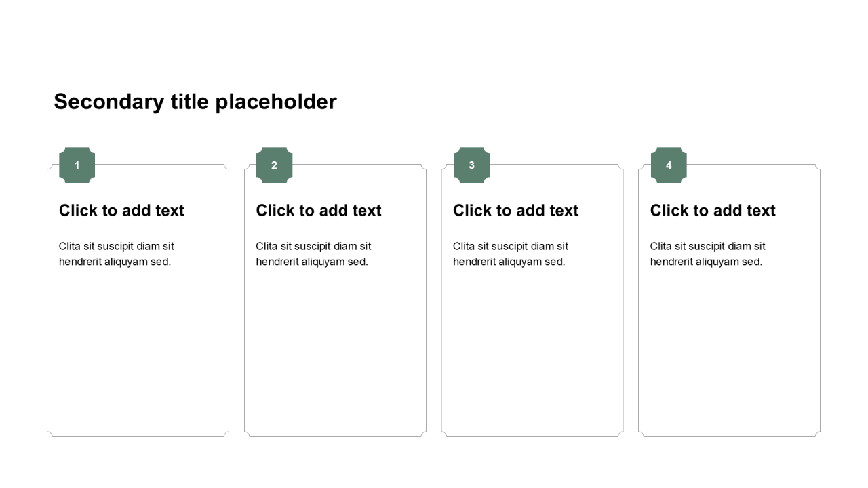Screen dimensions: 868x488
Task: Click the empty area of card 1
Action: coord(138,352)
